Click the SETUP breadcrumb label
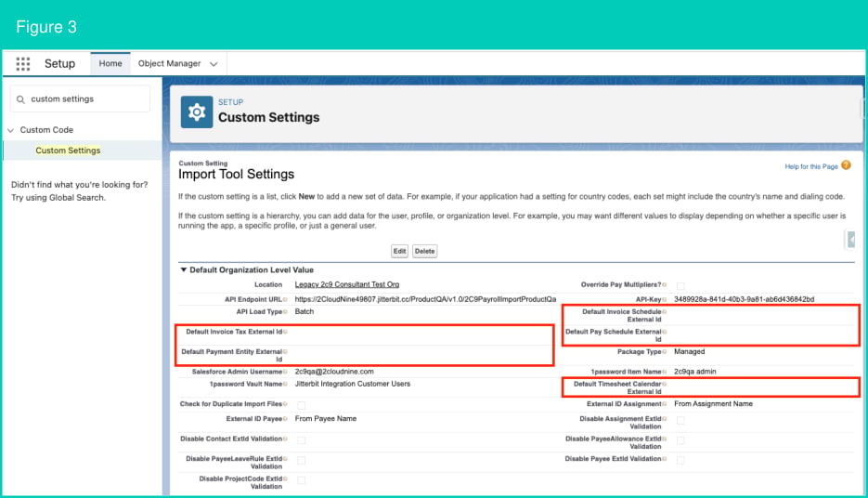Viewport: 868px width, 498px height. coord(231,102)
